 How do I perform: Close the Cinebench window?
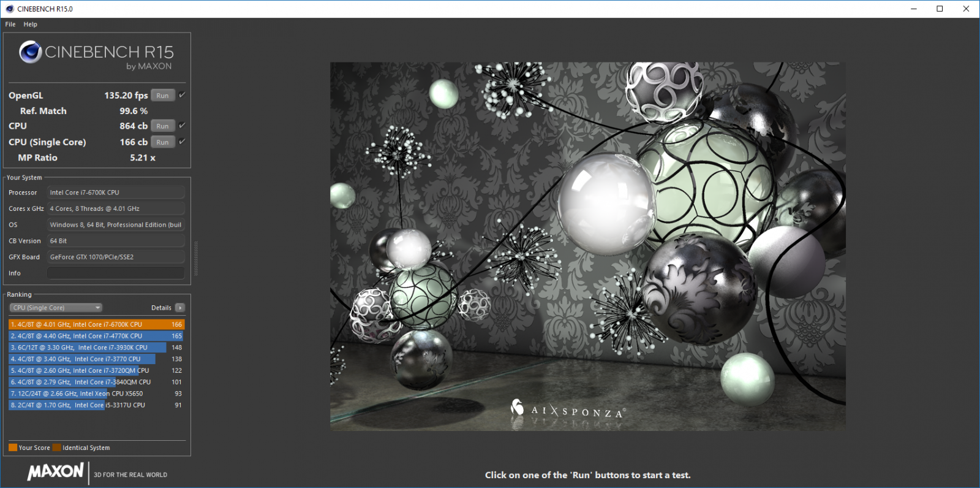(x=967, y=9)
